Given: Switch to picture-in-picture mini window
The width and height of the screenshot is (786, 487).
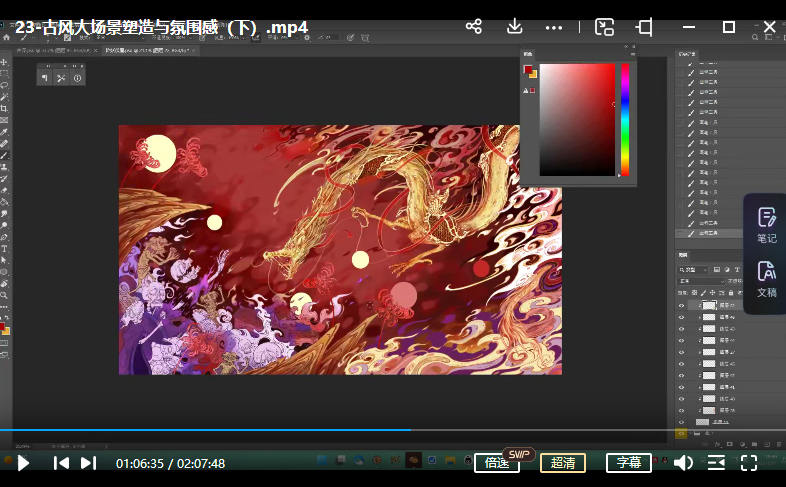Looking at the screenshot, I should point(604,27).
